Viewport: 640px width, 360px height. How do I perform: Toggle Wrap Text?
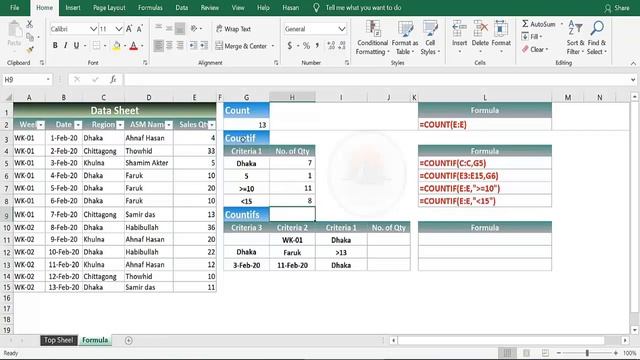coord(233,29)
